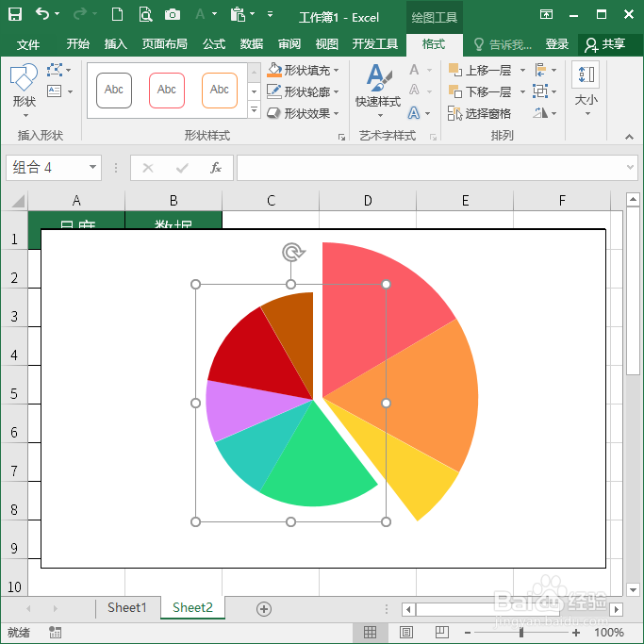
Task: Switch to the 视图 tab
Action: [327, 44]
